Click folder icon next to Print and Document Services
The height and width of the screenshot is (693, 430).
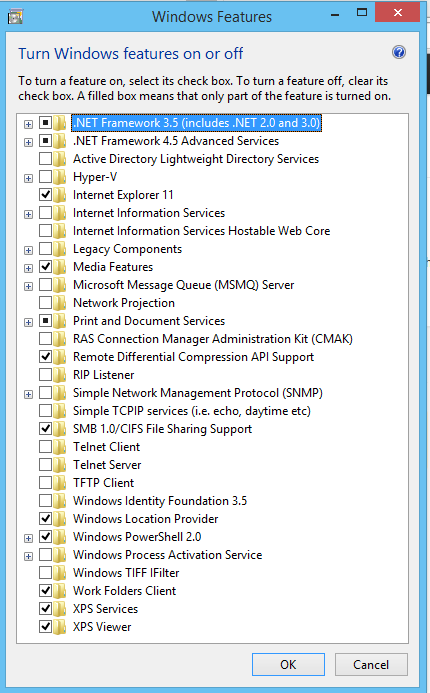[x=60, y=321]
